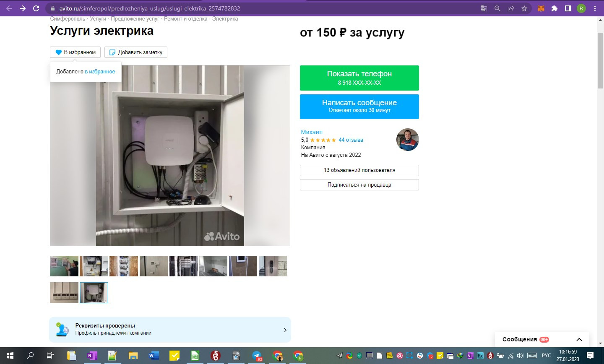Open the Windows Start menu
Image resolution: width=604 pixels, height=364 pixels.
point(10,356)
